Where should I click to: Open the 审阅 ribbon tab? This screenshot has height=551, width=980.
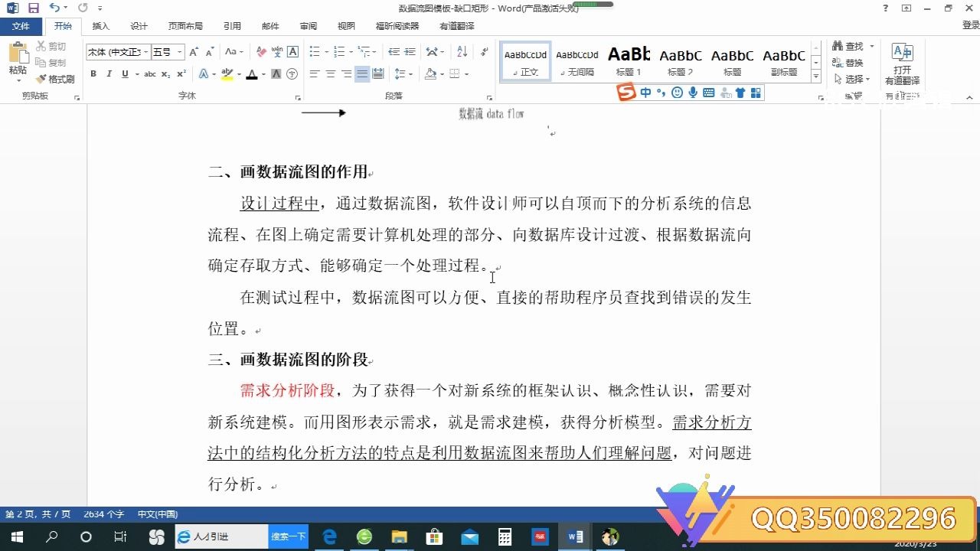tap(309, 25)
